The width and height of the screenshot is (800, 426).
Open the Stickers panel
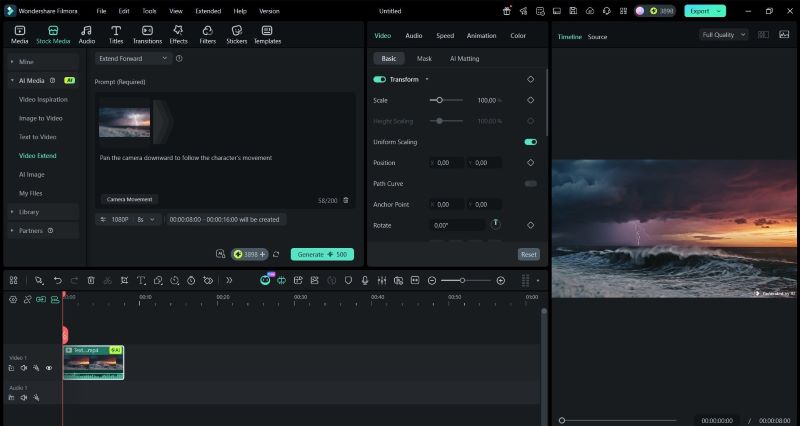pyautogui.click(x=237, y=35)
